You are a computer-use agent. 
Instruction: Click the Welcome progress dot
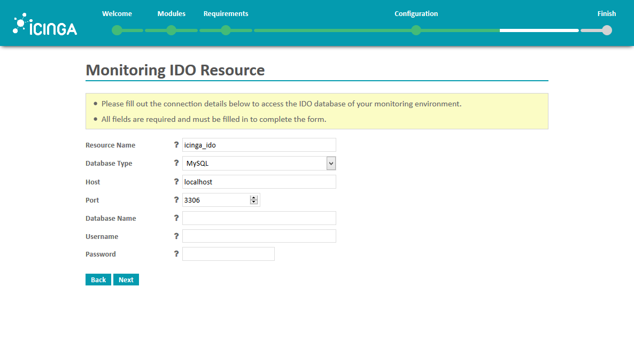coord(117,30)
